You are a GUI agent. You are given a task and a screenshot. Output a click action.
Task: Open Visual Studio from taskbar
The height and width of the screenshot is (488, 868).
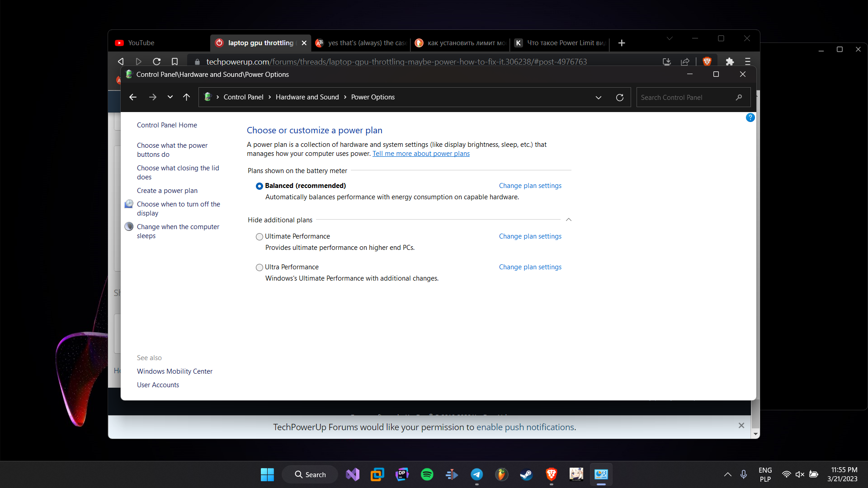click(353, 474)
